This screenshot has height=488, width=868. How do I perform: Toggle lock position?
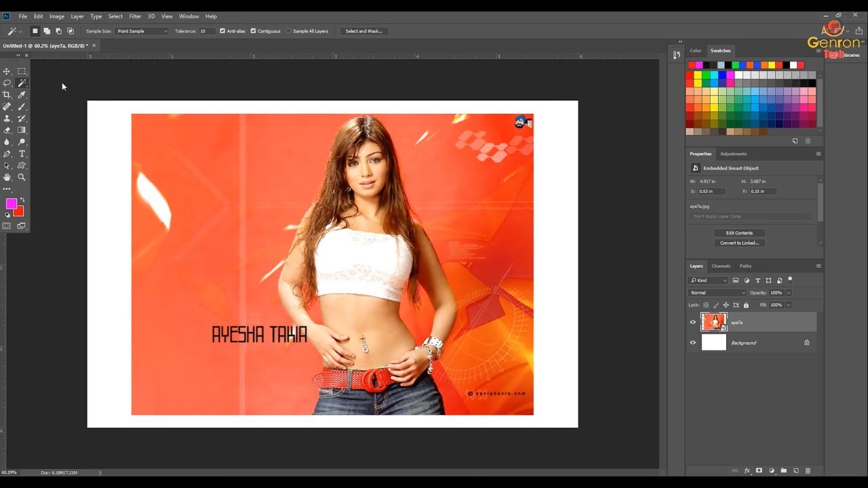click(726, 305)
